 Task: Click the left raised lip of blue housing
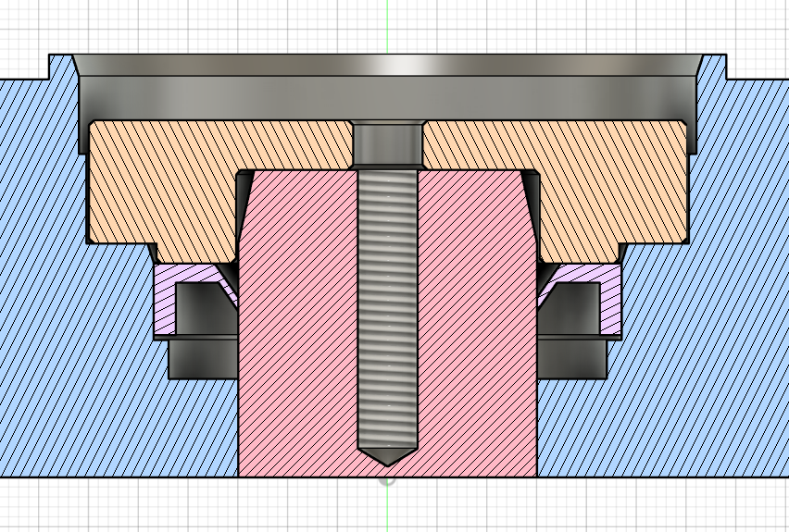click(x=62, y=68)
